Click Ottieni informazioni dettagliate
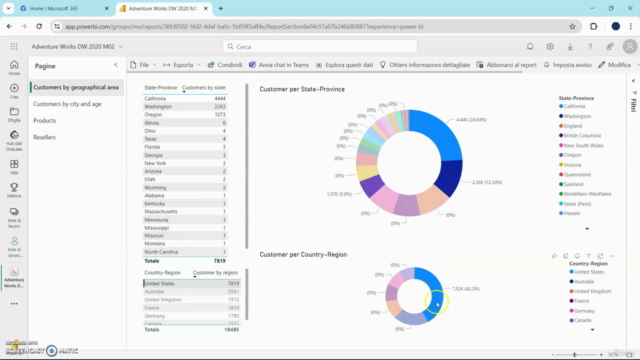The height and width of the screenshot is (360, 640). coord(425,65)
